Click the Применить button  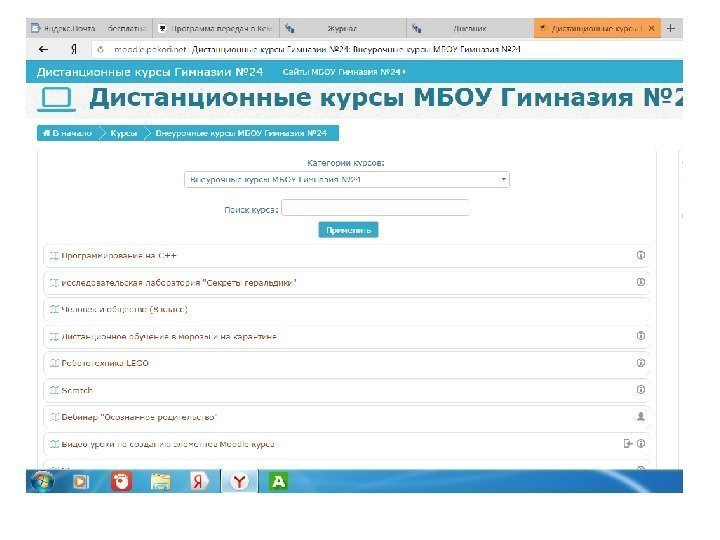click(349, 230)
